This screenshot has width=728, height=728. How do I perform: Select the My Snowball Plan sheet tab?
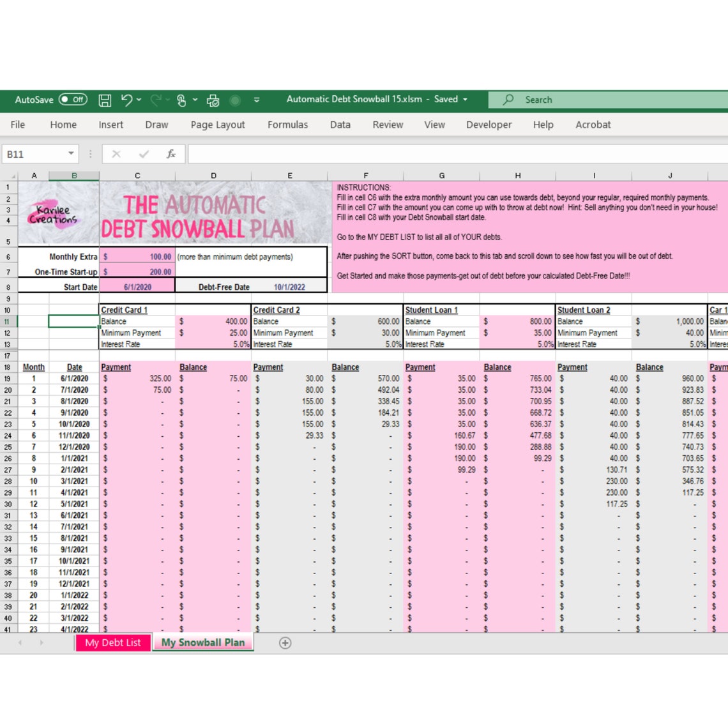click(x=203, y=642)
